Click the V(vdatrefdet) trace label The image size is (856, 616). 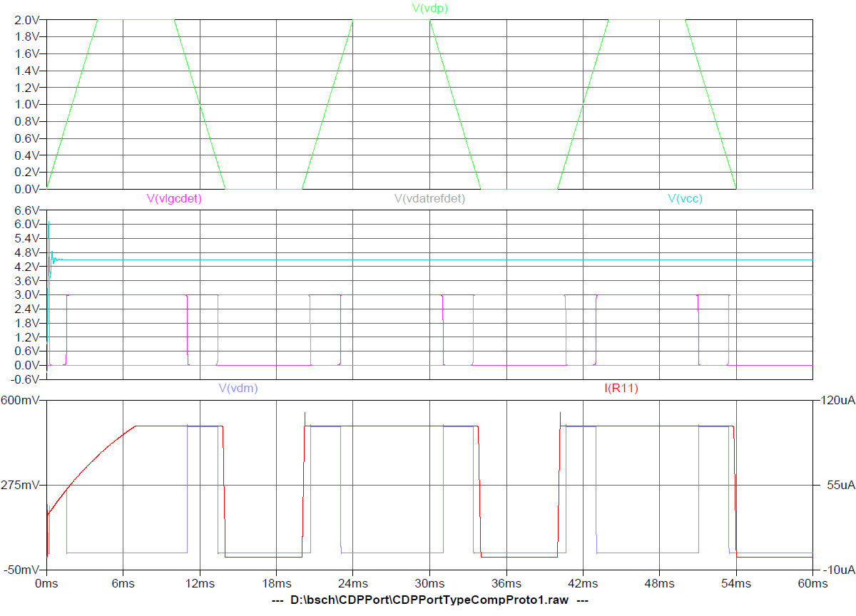click(429, 199)
